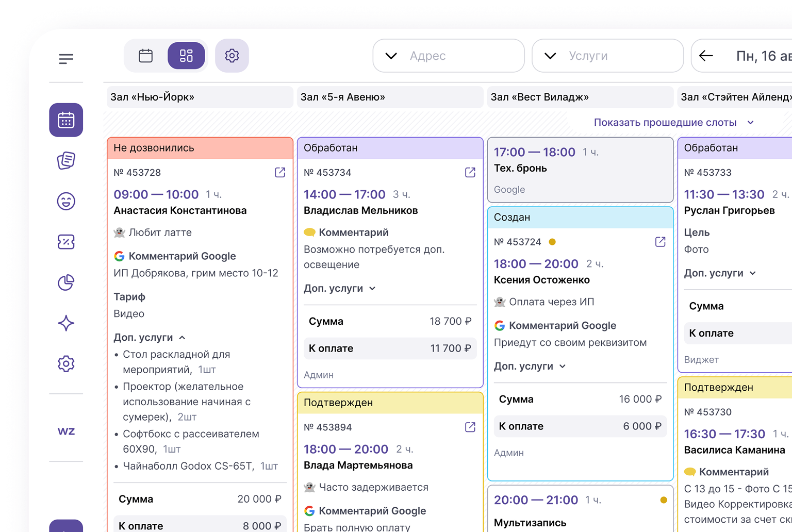
Task: Open chats icon in sidebar
Action: click(66, 161)
